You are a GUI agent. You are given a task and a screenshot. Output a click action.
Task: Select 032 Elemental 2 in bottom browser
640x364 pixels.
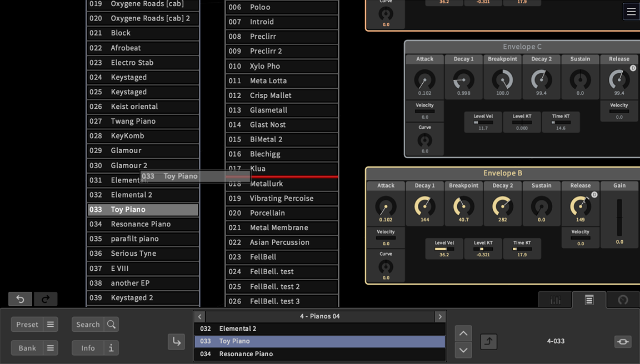319,328
